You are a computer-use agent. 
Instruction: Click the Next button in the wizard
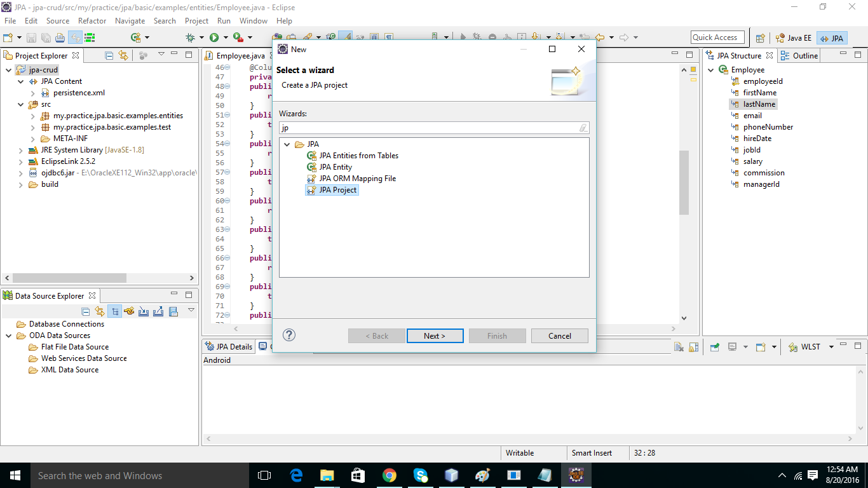click(x=435, y=335)
